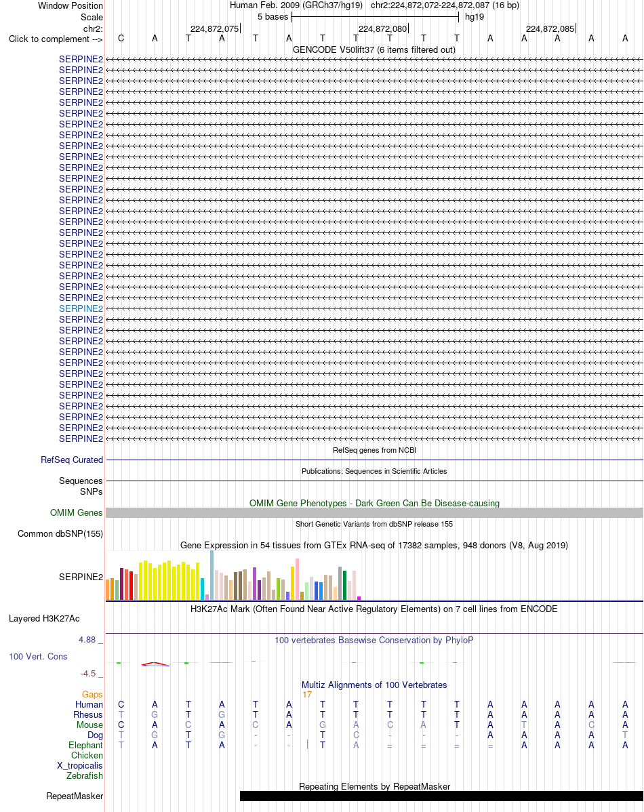The image size is (644, 812).
Task: Click the Chicken alignment row label
Action: [x=87, y=756]
